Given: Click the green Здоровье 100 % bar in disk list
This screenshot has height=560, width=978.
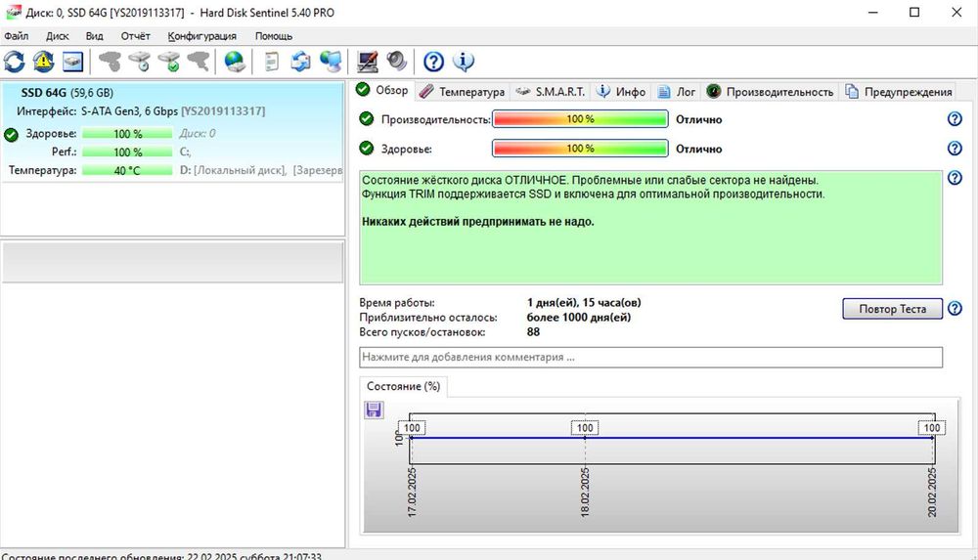Looking at the screenshot, I should click(x=127, y=134).
